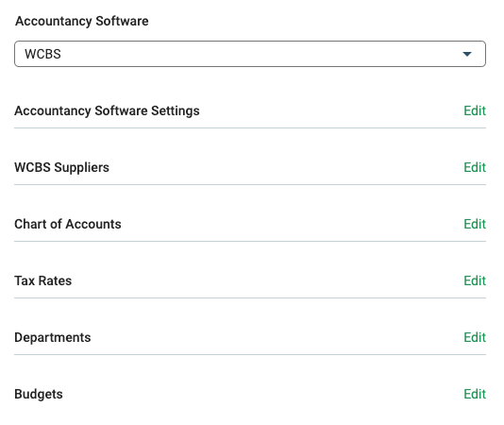The width and height of the screenshot is (504, 425).
Task: Edit the Chart of Accounts
Action: [475, 224]
